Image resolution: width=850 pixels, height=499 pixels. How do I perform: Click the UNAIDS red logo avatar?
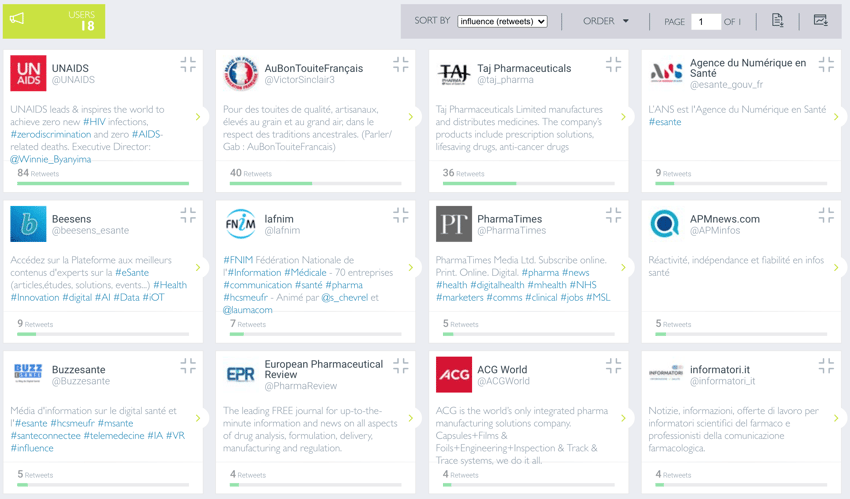tap(28, 73)
